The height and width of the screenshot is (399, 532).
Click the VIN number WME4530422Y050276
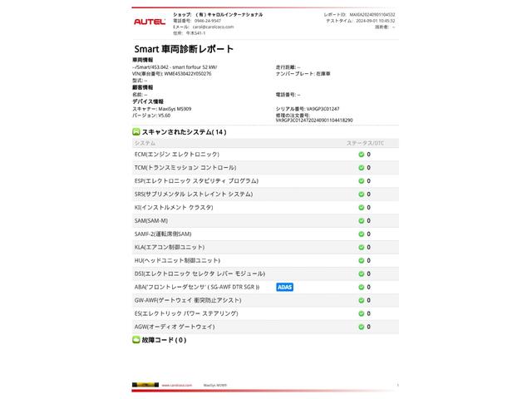188,74
